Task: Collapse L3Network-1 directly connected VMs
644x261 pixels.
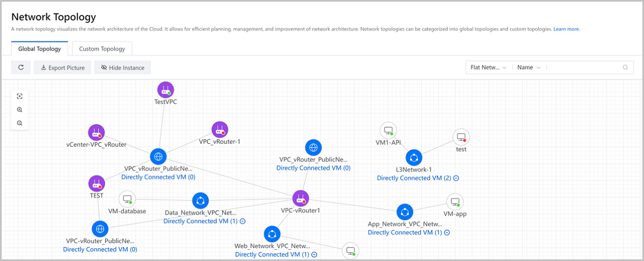Action: pos(456,178)
